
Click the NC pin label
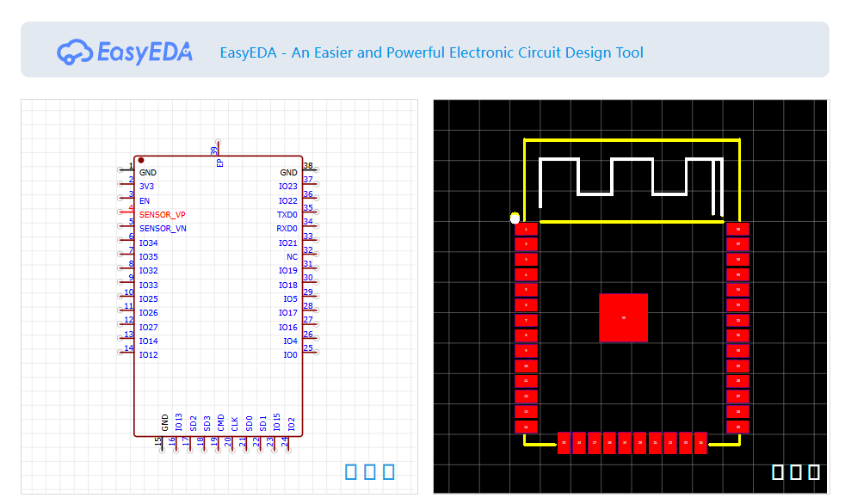[x=292, y=257]
